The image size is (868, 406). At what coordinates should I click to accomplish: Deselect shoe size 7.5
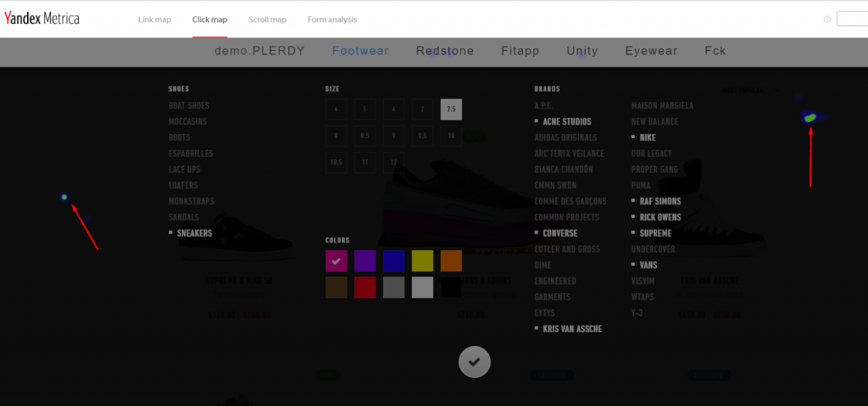451,109
